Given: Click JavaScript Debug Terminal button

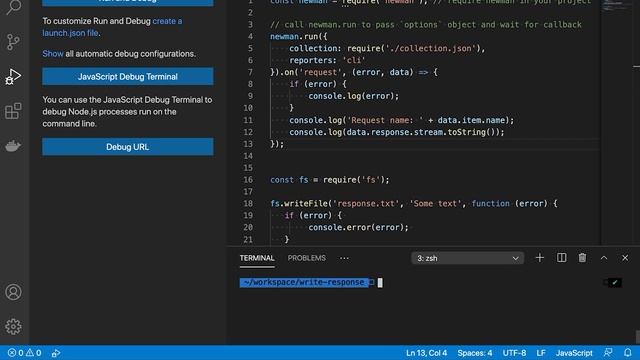Looking at the screenshot, I should point(128,77).
